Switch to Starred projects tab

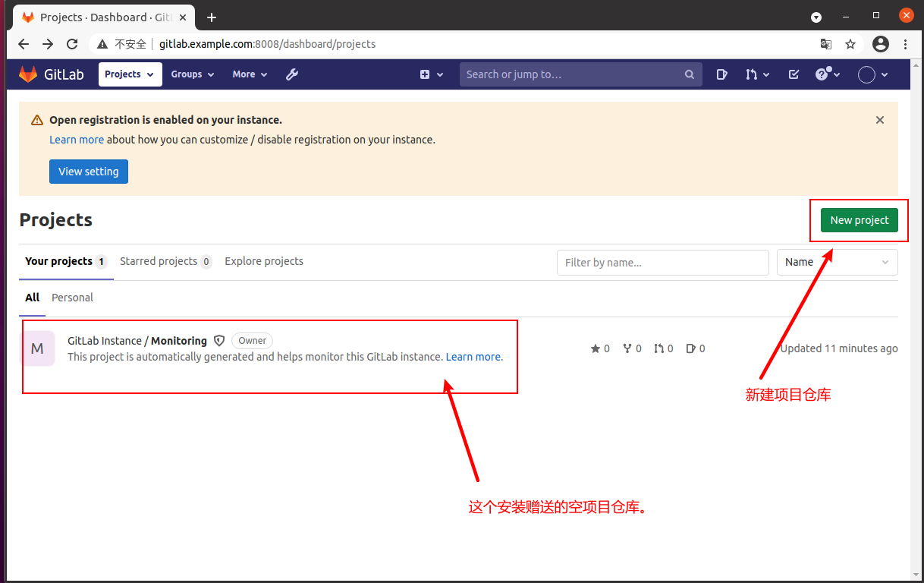[165, 262]
